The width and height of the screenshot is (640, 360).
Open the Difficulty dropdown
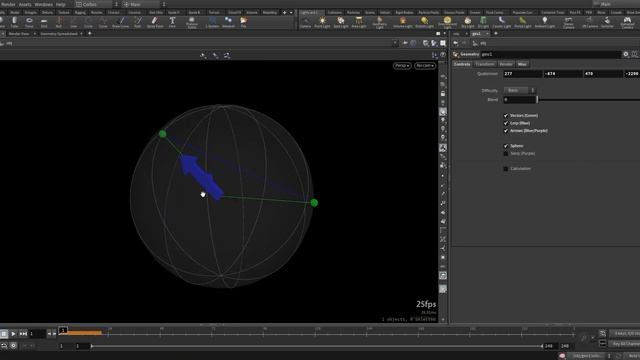point(519,90)
